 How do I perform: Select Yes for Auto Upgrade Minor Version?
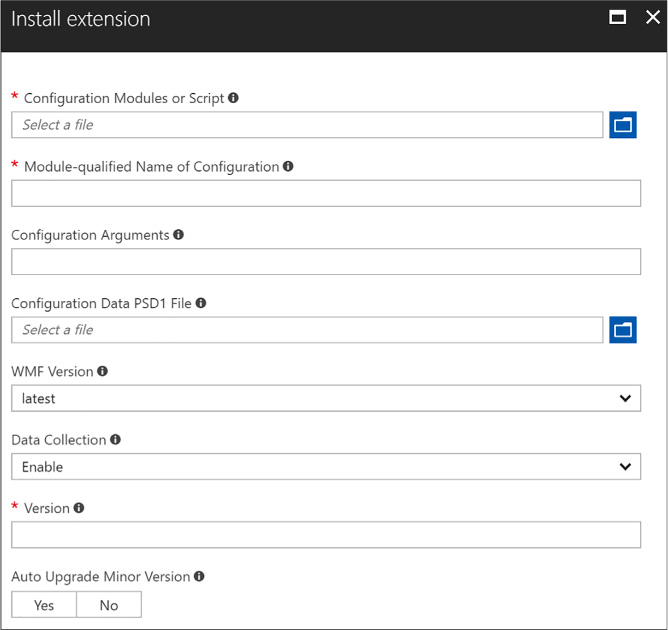click(44, 604)
